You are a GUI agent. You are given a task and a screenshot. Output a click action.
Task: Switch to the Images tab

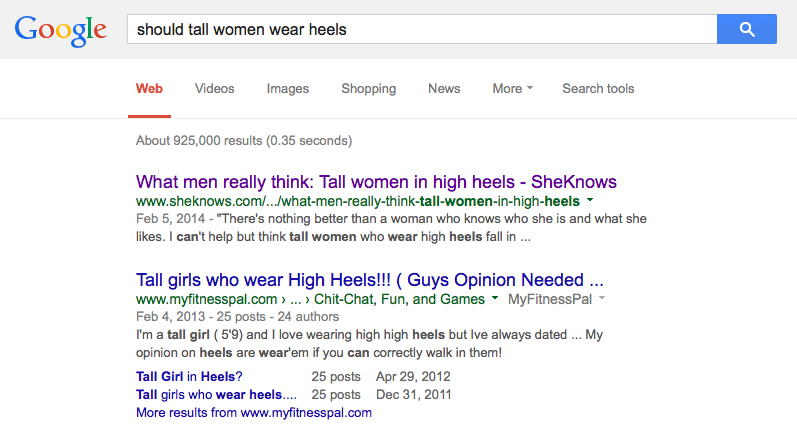pyautogui.click(x=288, y=89)
